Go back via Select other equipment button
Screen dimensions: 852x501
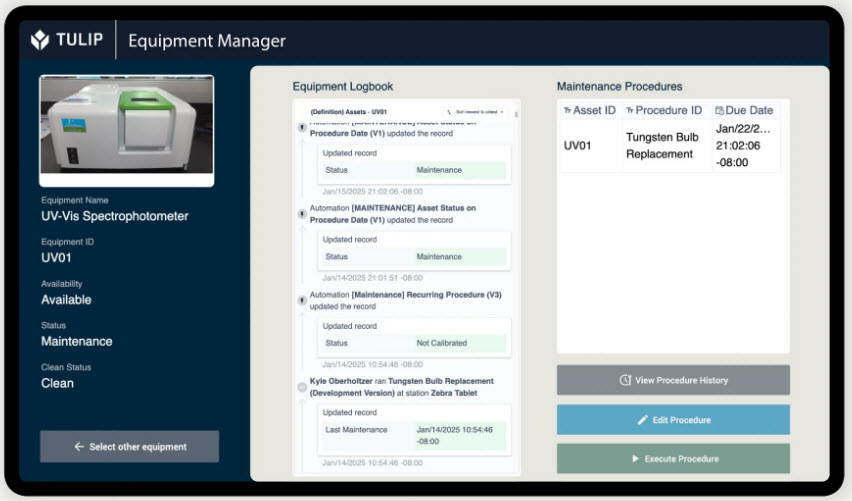click(x=129, y=447)
